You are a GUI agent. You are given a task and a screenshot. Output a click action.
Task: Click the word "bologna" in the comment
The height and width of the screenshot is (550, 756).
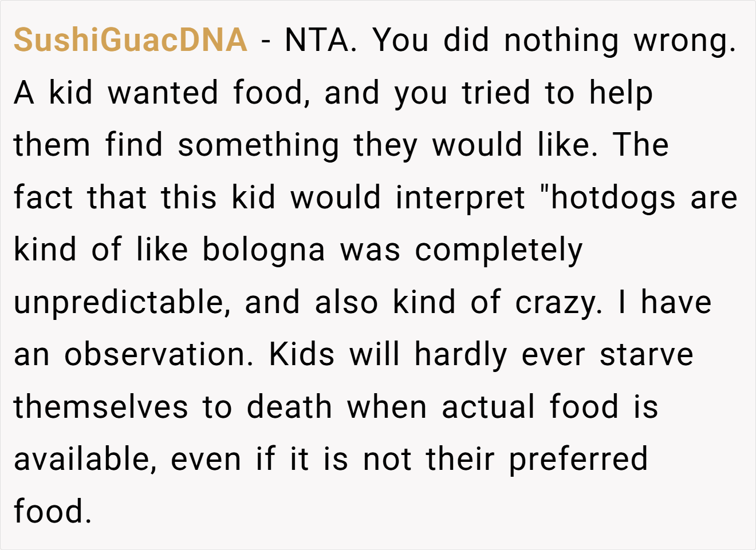(x=264, y=251)
